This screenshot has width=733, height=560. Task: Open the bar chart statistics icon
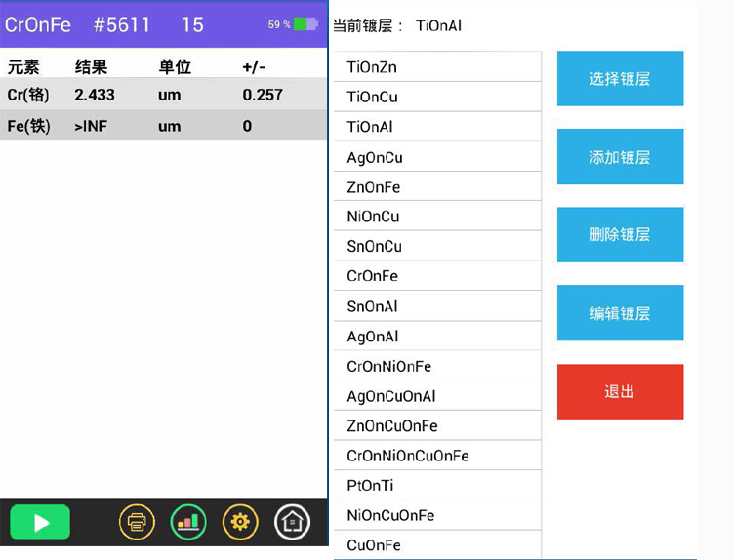(x=188, y=522)
